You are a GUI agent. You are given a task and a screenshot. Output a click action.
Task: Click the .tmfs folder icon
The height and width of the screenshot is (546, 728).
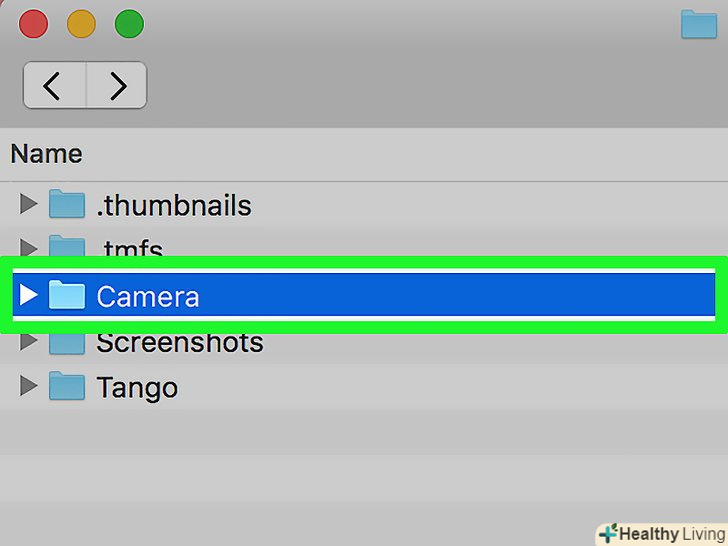[x=67, y=246]
